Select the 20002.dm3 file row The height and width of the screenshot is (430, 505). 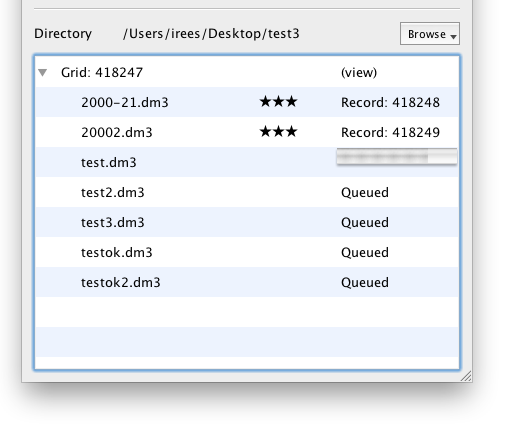pos(247,132)
